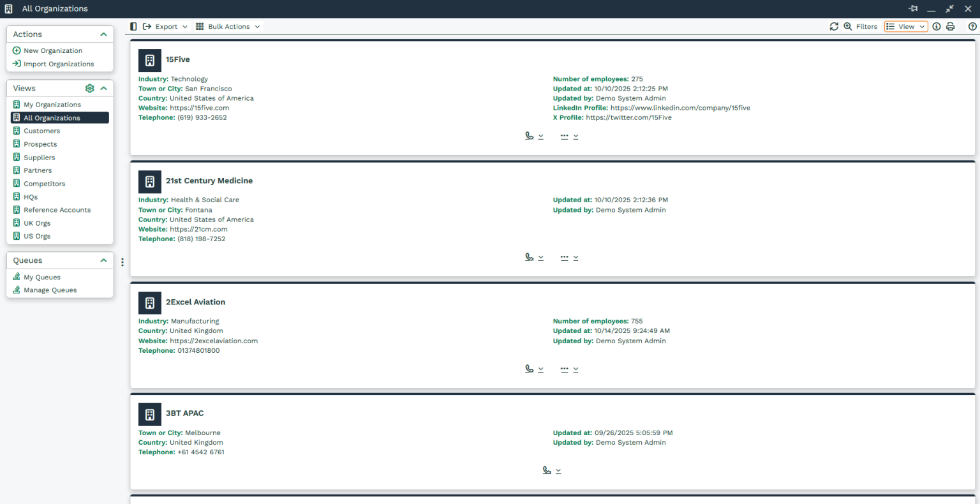Click the sidebar splitter three-dot handle
This screenshot has width=980, height=504.
pyautogui.click(x=122, y=262)
